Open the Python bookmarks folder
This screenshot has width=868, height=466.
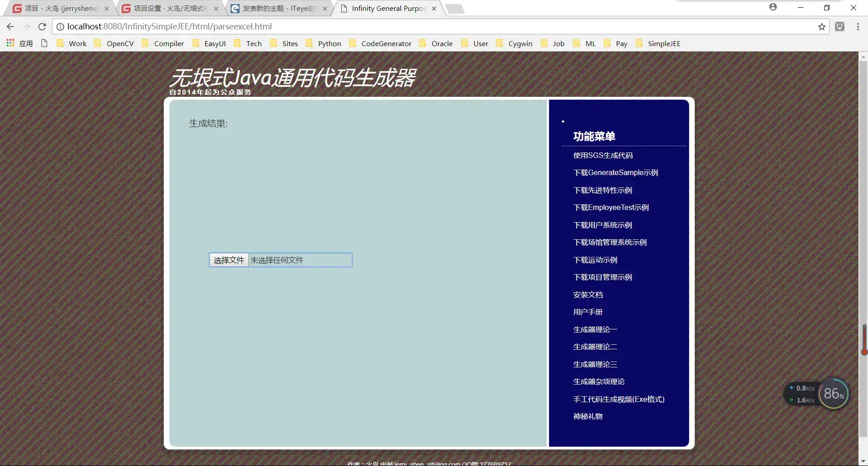324,43
